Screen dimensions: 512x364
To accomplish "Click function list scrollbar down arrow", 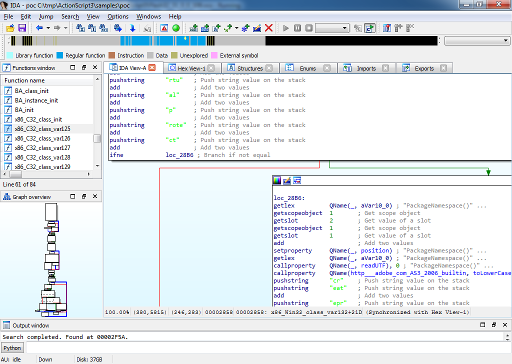I will 97,166.
